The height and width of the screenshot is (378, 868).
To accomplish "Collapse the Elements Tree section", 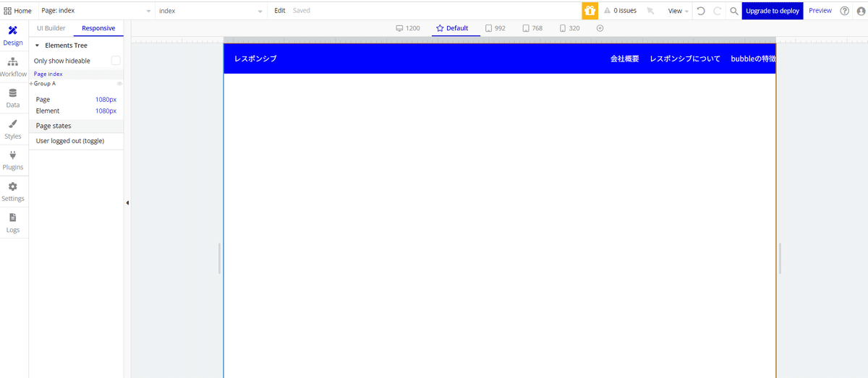I will click(37, 46).
